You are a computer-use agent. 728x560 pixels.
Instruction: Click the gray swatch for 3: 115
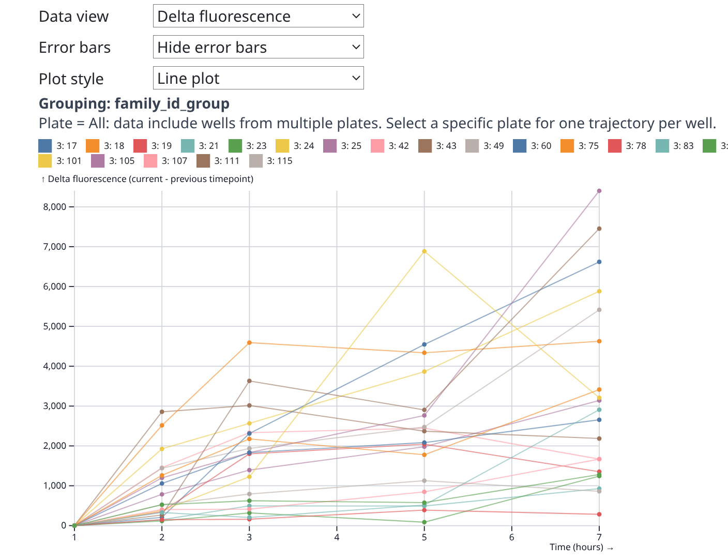point(256,161)
